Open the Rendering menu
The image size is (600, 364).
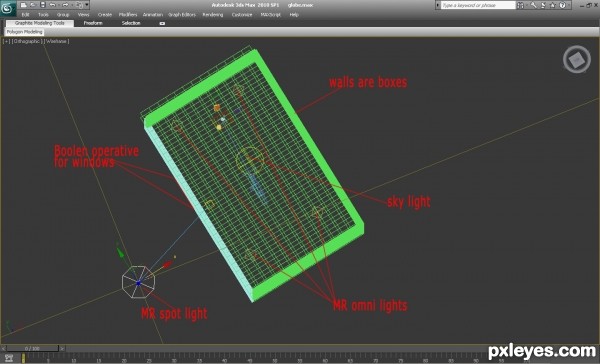tap(212, 15)
